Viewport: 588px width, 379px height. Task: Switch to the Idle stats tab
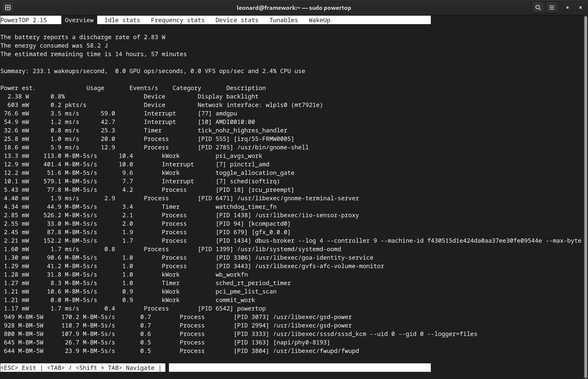pos(122,20)
